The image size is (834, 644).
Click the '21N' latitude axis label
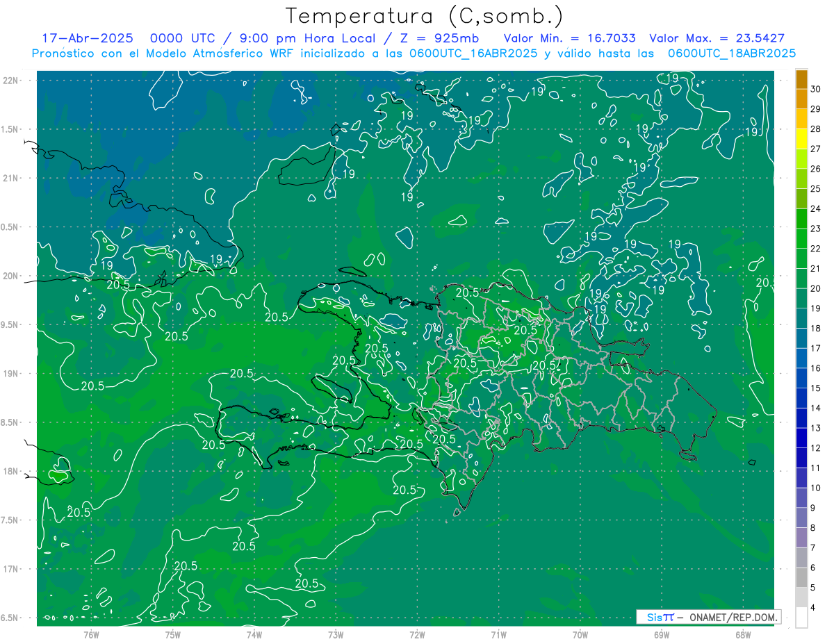point(10,178)
